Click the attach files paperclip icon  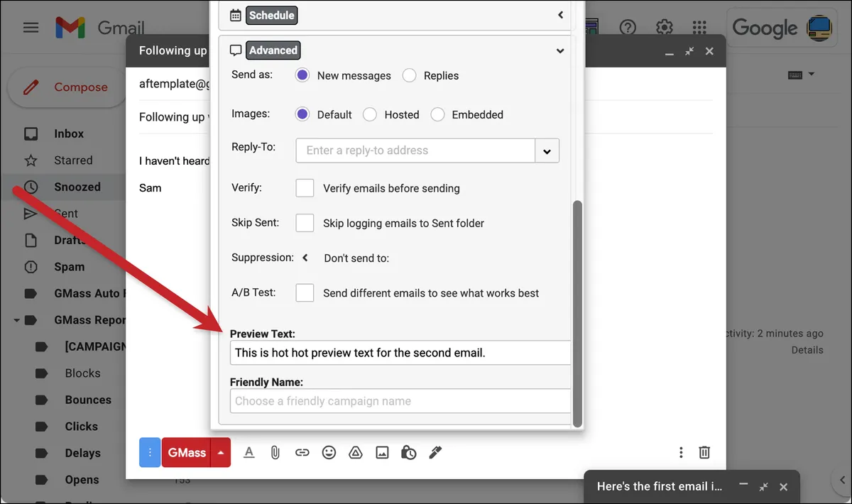click(x=275, y=452)
